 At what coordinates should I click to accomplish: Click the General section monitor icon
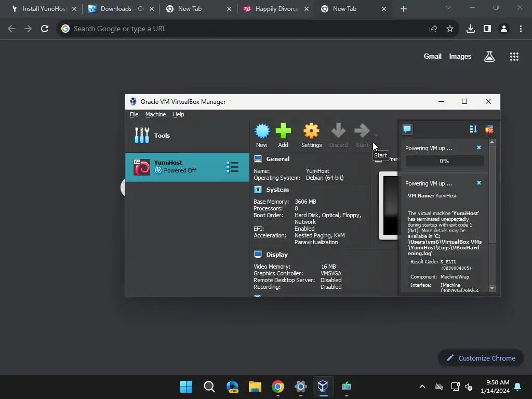point(258,159)
